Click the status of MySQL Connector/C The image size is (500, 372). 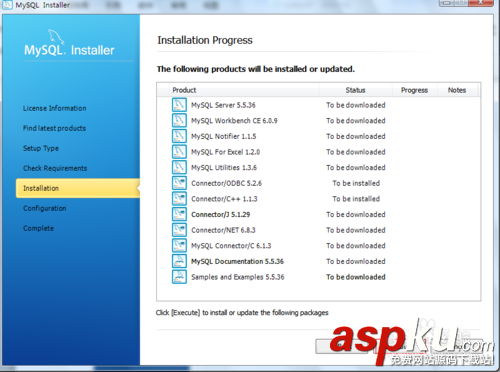[356, 246]
